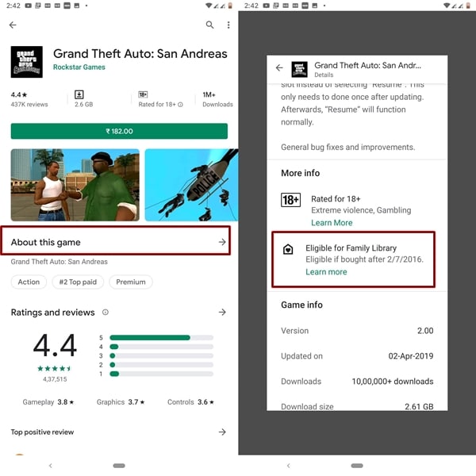Tap the 1-star rating bar
Viewport: 476px width, 476px height.
162,374
